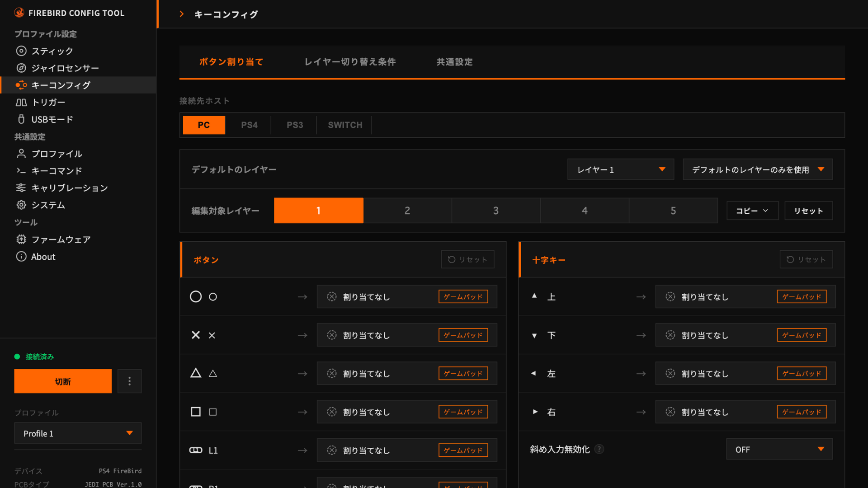Viewport: 868px width, 488px height.
Task: Open キャリブレーション in the sidebar
Action: tap(78, 188)
